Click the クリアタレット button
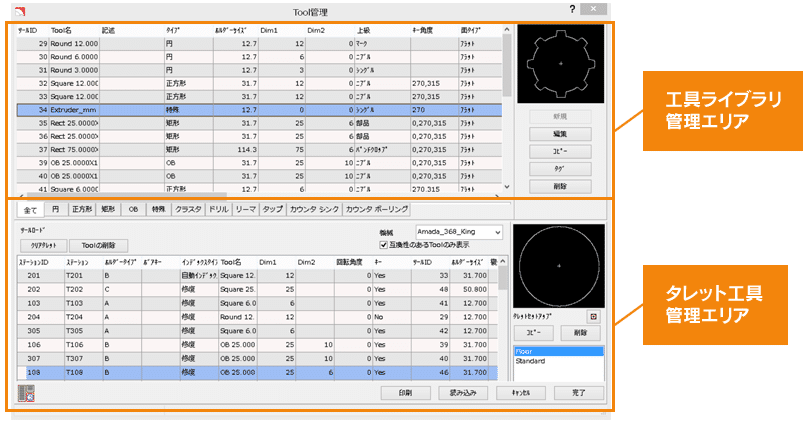The height and width of the screenshot is (423, 810). pyautogui.click(x=43, y=245)
